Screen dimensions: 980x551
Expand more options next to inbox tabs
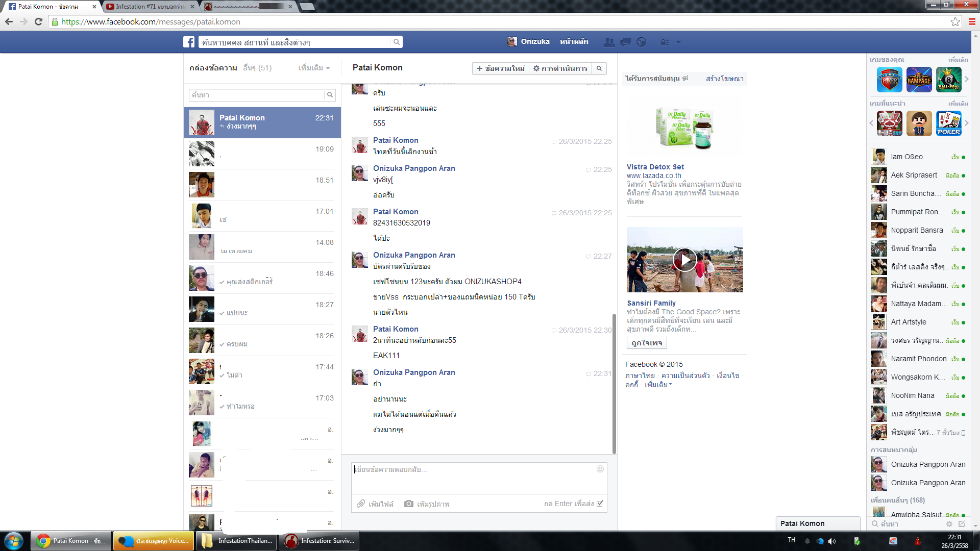314,68
